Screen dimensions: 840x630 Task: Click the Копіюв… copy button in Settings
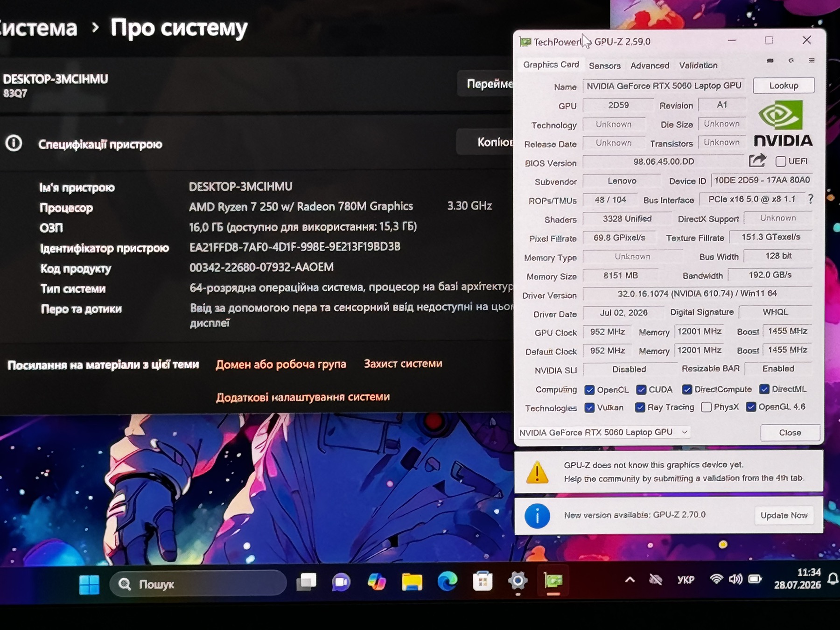pyautogui.click(x=485, y=142)
